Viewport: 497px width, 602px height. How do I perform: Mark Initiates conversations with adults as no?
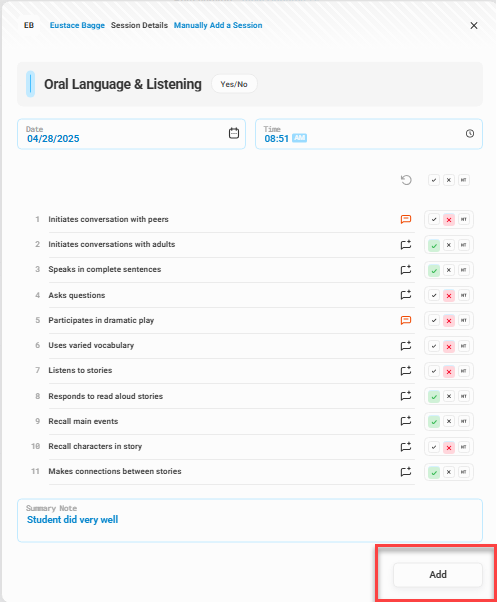point(449,245)
